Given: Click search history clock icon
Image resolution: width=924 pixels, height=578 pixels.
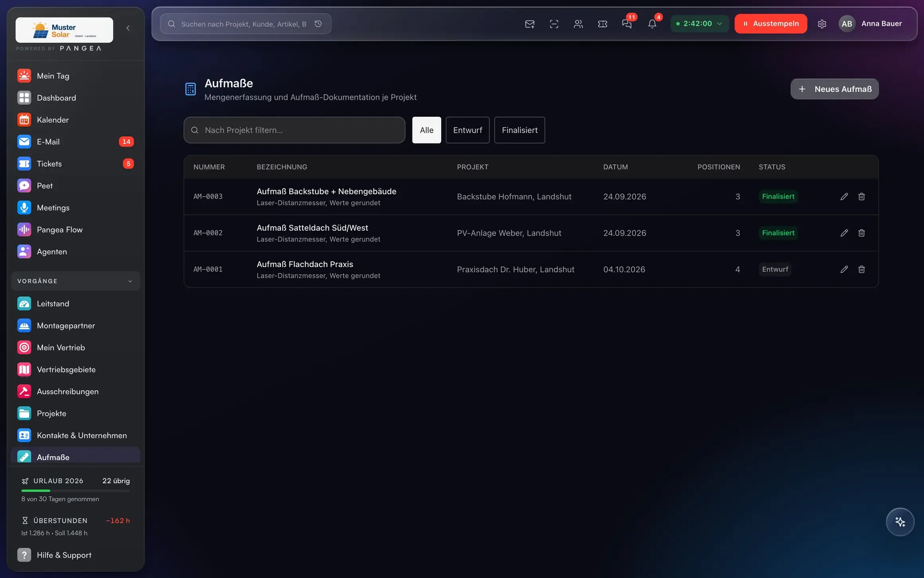Looking at the screenshot, I should [318, 24].
